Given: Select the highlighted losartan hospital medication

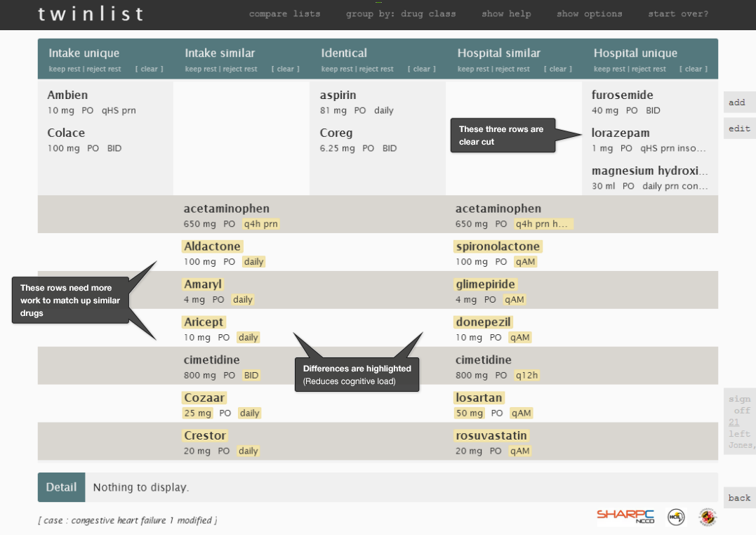Looking at the screenshot, I should [480, 398].
